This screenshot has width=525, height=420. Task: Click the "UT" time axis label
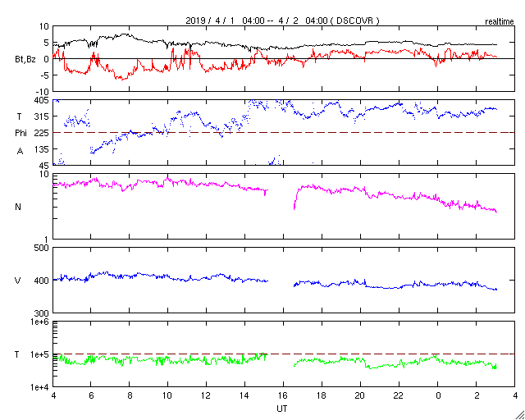(x=281, y=409)
